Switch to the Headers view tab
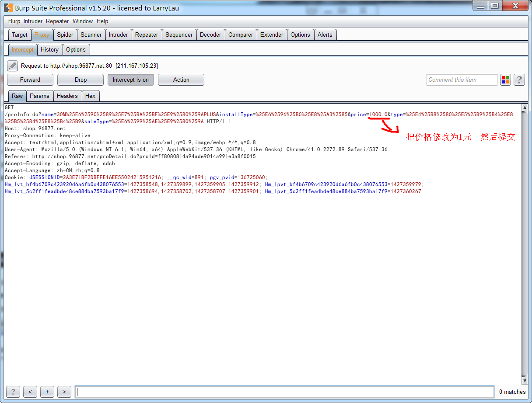The image size is (532, 403). tap(67, 96)
